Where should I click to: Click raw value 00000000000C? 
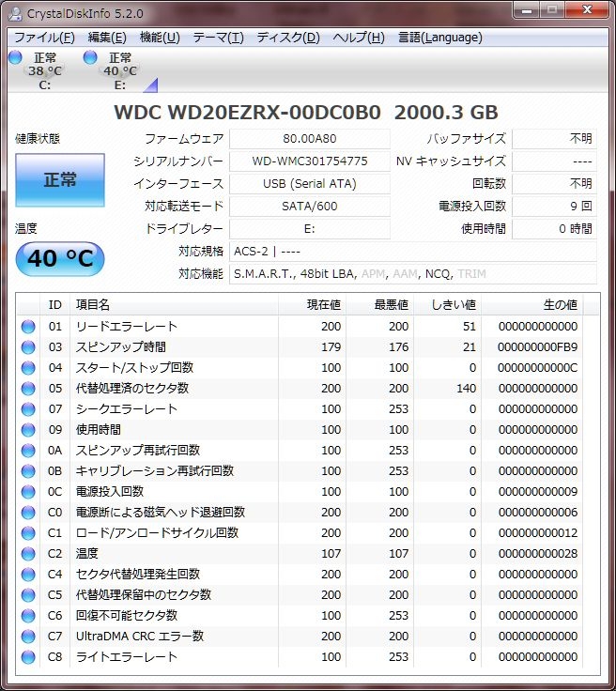(537, 368)
